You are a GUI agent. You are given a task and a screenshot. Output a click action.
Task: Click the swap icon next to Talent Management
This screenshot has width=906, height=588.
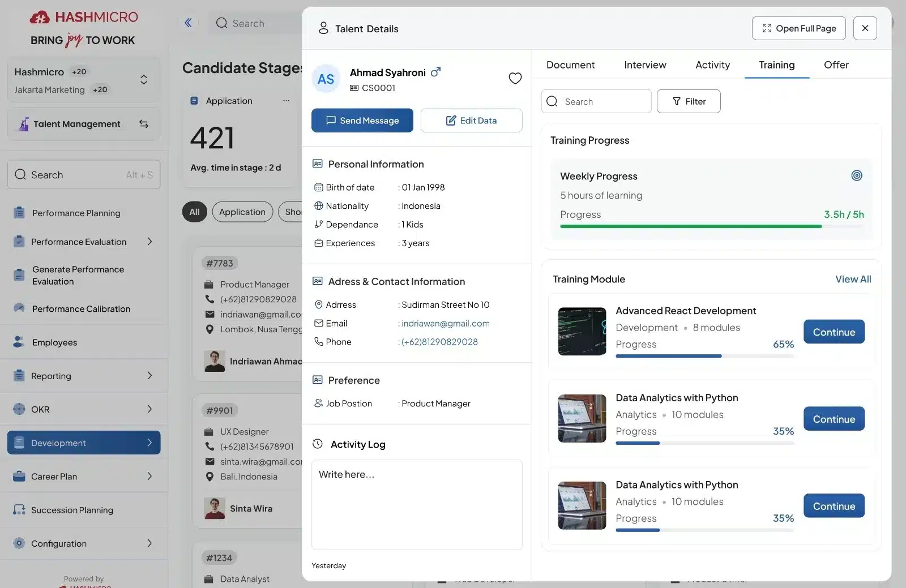(x=144, y=123)
